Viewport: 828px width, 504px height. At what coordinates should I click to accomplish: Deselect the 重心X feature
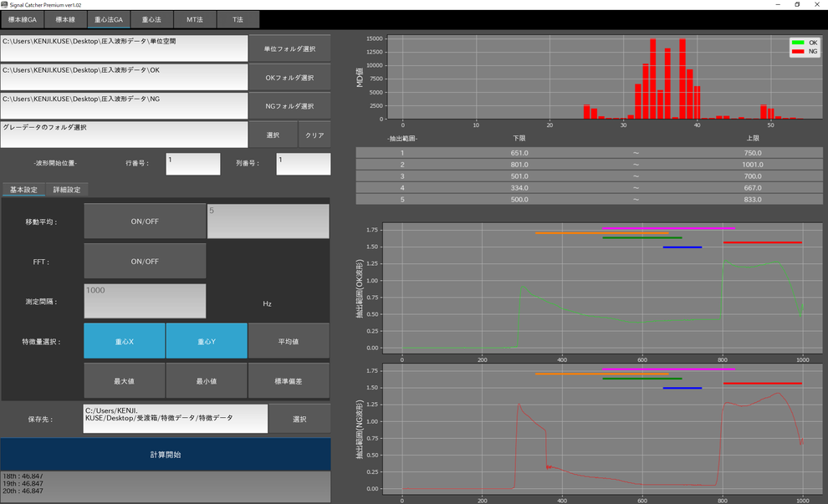click(125, 342)
